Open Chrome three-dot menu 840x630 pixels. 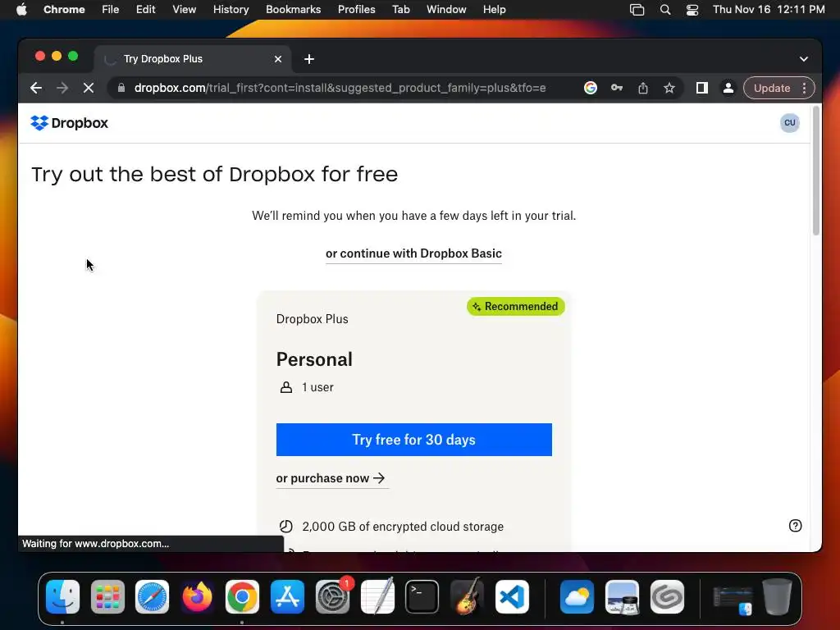[804, 88]
